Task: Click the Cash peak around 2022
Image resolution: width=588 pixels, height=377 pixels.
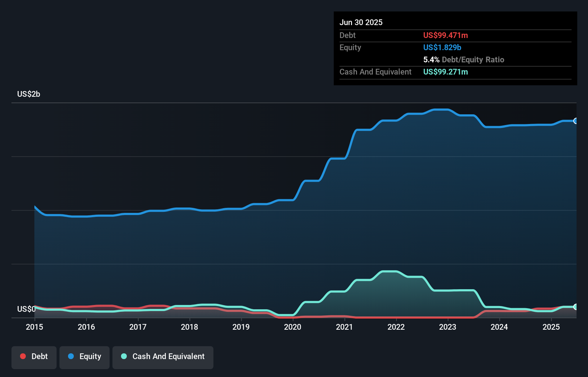Action: click(x=389, y=271)
